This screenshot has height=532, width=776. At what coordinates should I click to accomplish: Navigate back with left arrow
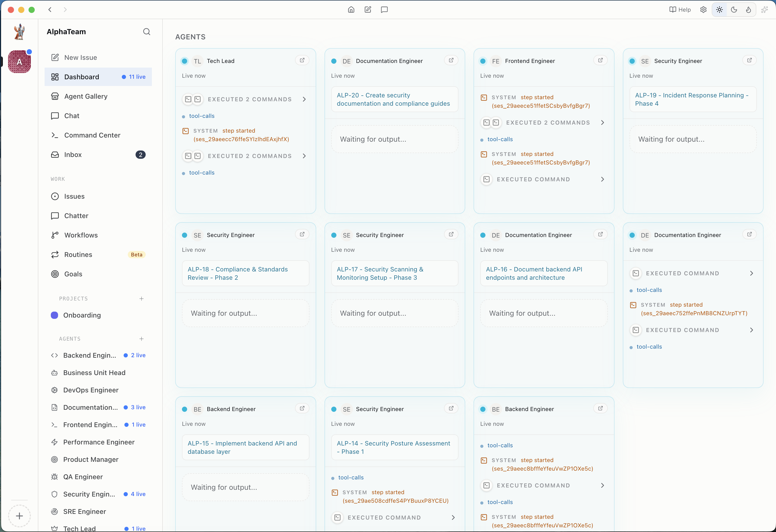click(x=50, y=10)
